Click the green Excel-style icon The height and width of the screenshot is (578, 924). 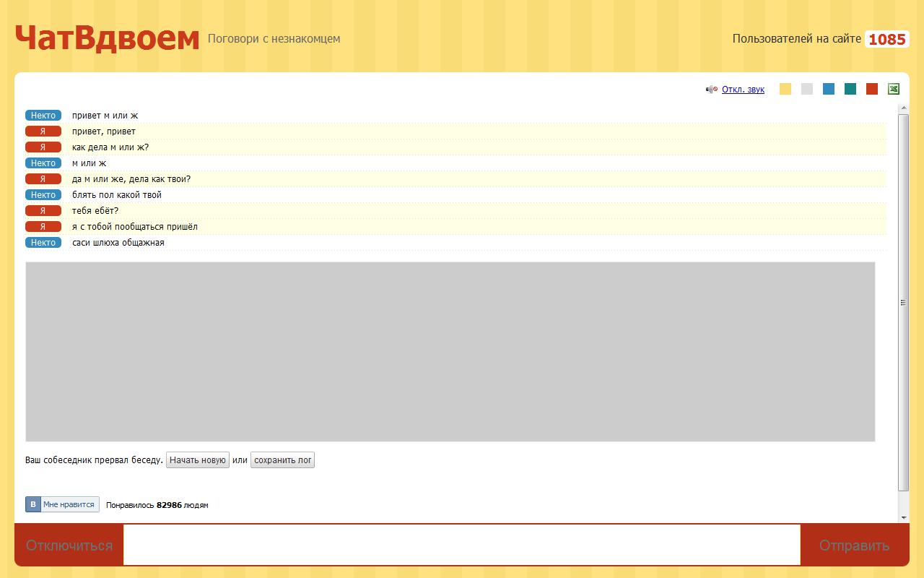pos(894,89)
